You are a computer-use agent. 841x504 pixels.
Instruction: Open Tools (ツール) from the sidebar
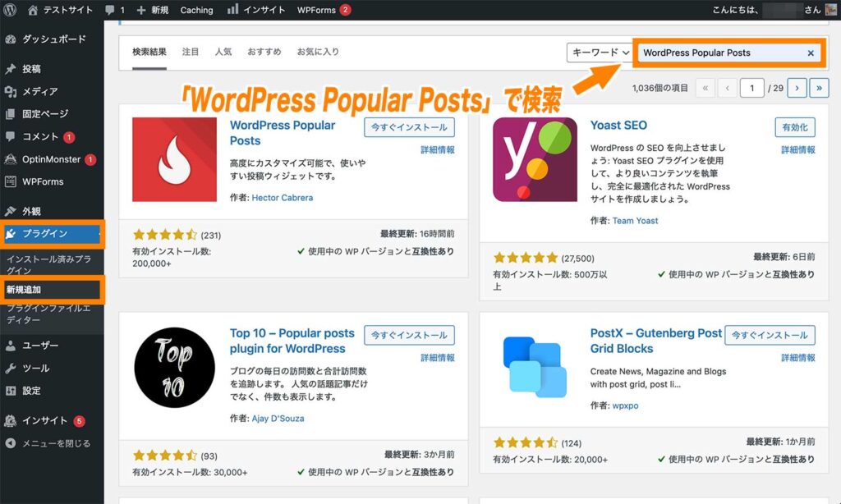[35, 368]
